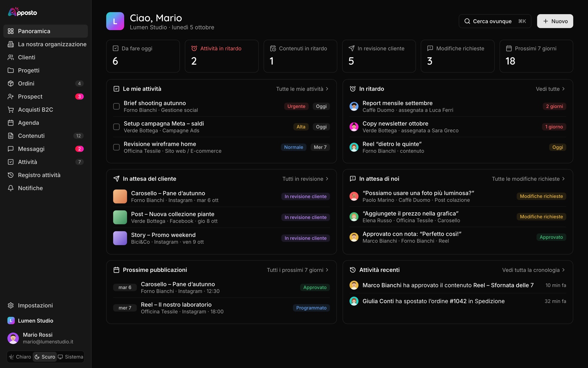Image resolution: width=588 pixels, height=368 pixels.
Task: Tick the Setup campagna Meta – saldi checkbox
Action: click(x=116, y=127)
